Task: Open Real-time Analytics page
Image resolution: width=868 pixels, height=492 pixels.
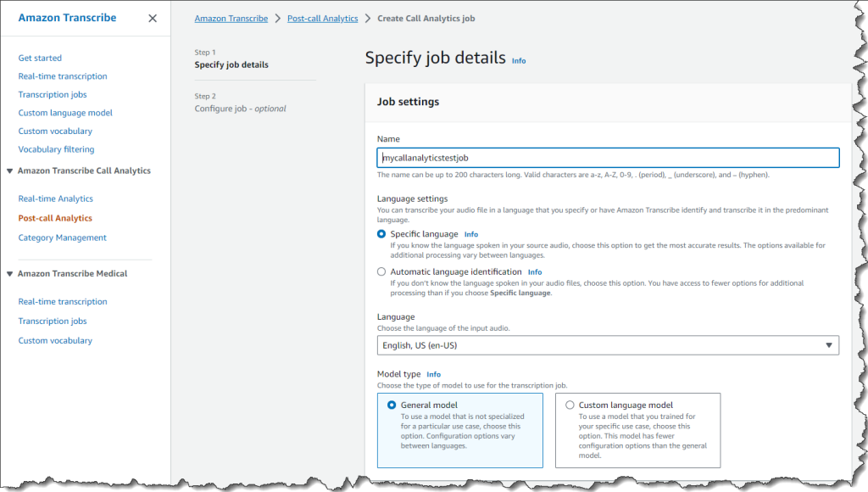Action: [x=55, y=198]
